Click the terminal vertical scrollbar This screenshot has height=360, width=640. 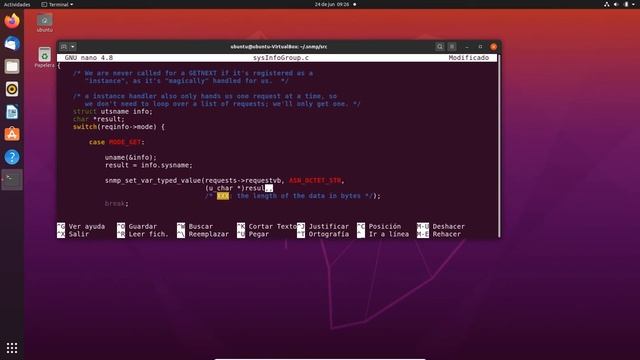[499, 146]
